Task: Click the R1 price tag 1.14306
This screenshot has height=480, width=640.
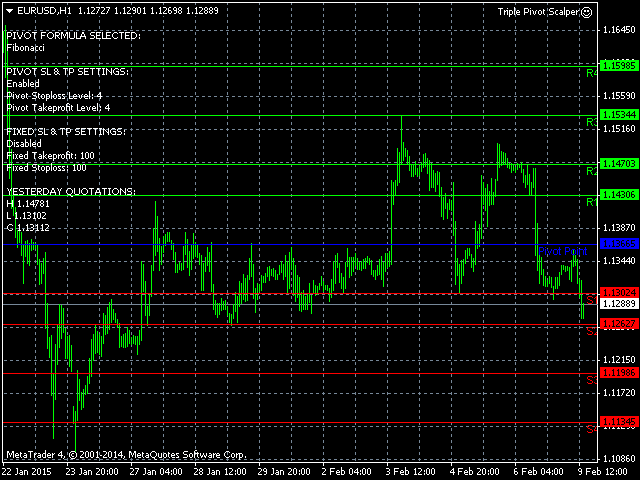Action: pyautogui.click(x=619, y=195)
